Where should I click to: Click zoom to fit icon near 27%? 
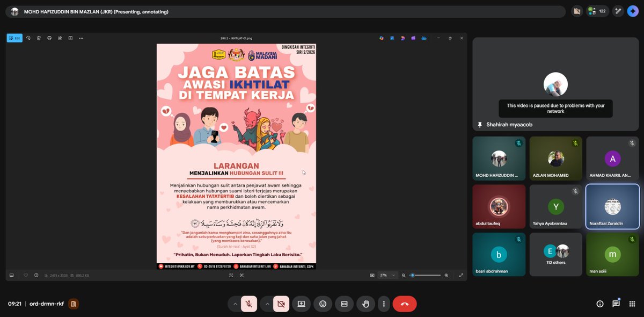coord(372,275)
